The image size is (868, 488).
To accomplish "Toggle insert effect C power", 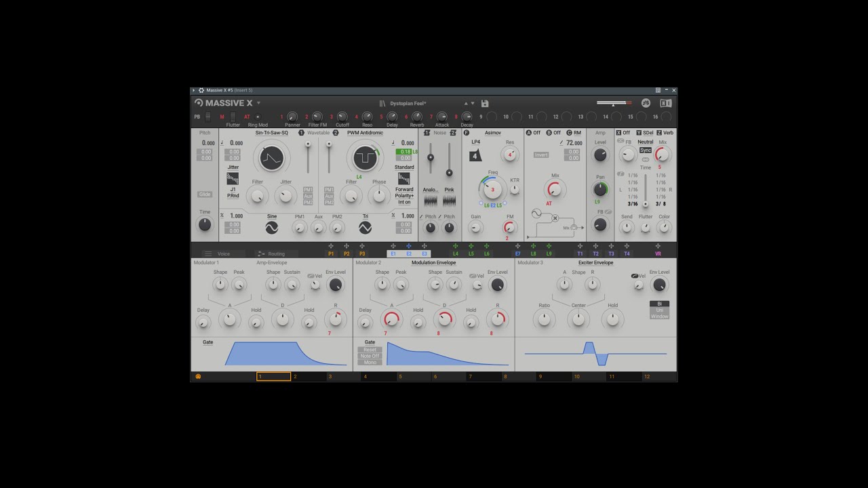I will tap(570, 133).
